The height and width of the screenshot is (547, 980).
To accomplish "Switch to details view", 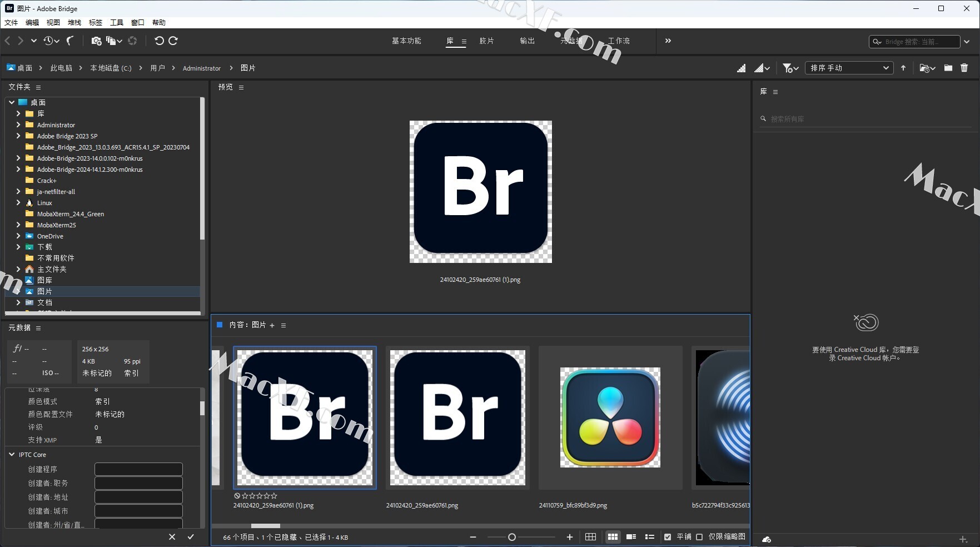I will (x=631, y=537).
